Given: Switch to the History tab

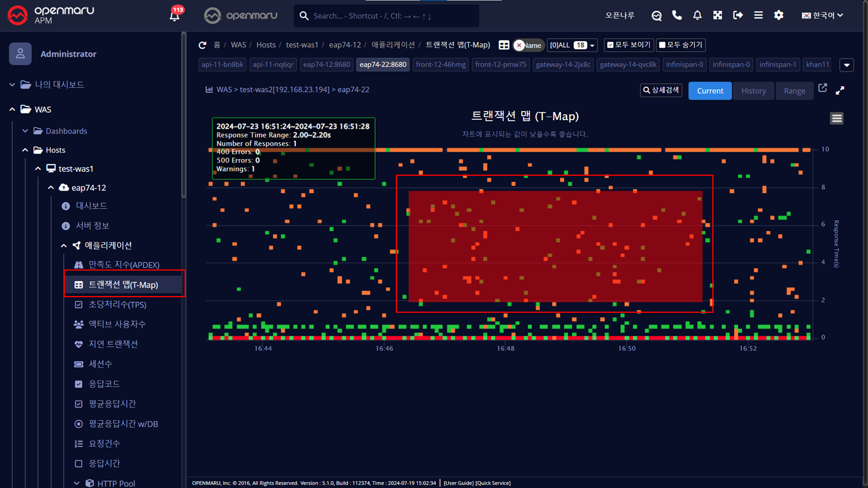Looking at the screenshot, I should (x=753, y=91).
